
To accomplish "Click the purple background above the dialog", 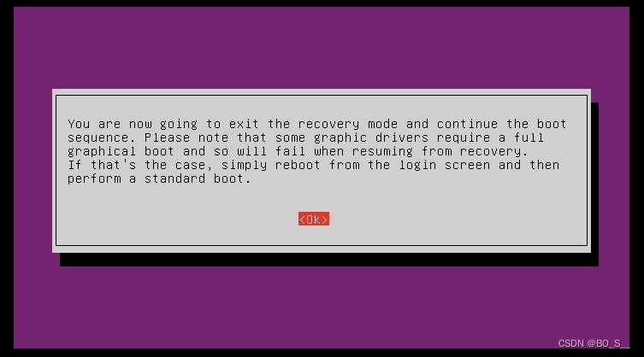I will (x=322, y=47).
